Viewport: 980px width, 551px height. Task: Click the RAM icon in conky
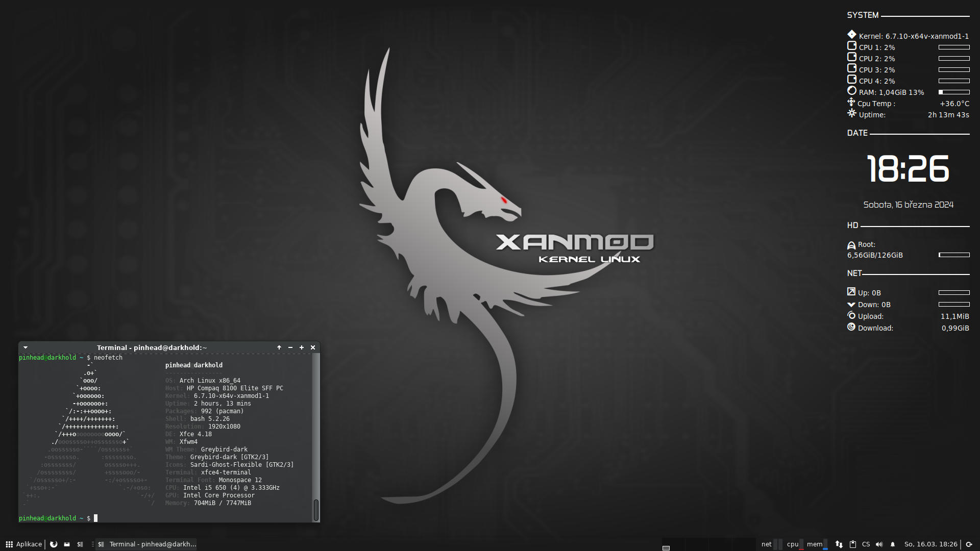(x=851, y=91)
